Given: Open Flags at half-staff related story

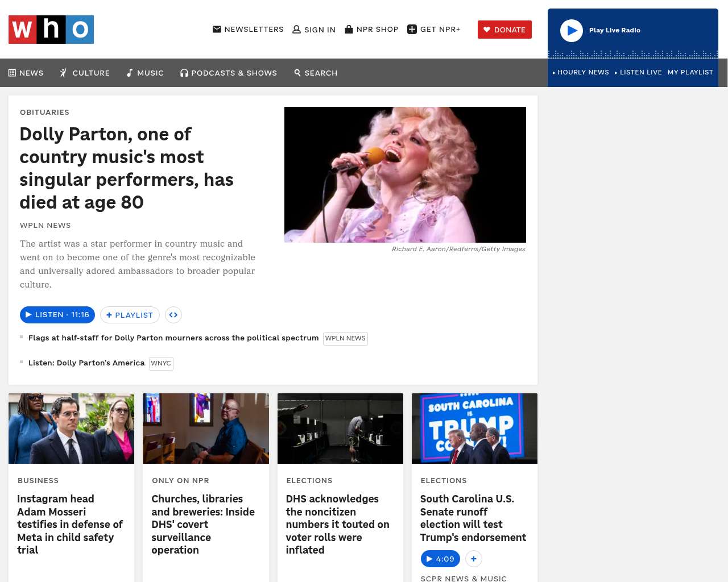Looking at the screenshot, I should 173,338.
